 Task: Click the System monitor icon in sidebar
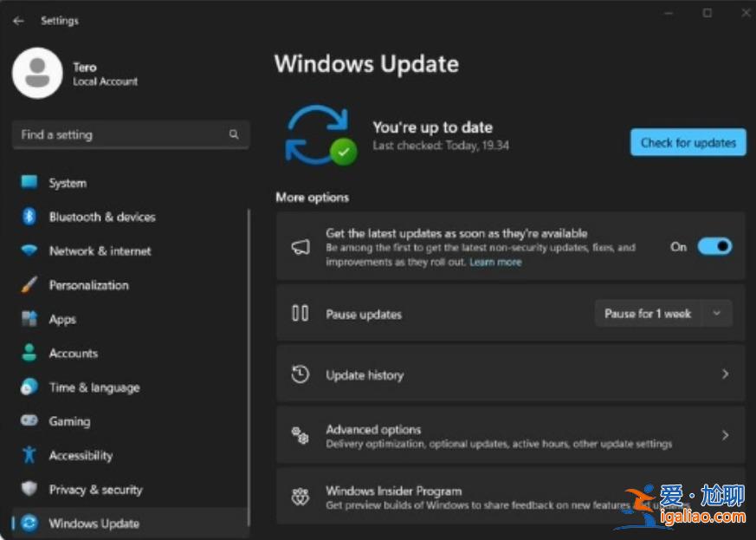click(x=29, y=183)
